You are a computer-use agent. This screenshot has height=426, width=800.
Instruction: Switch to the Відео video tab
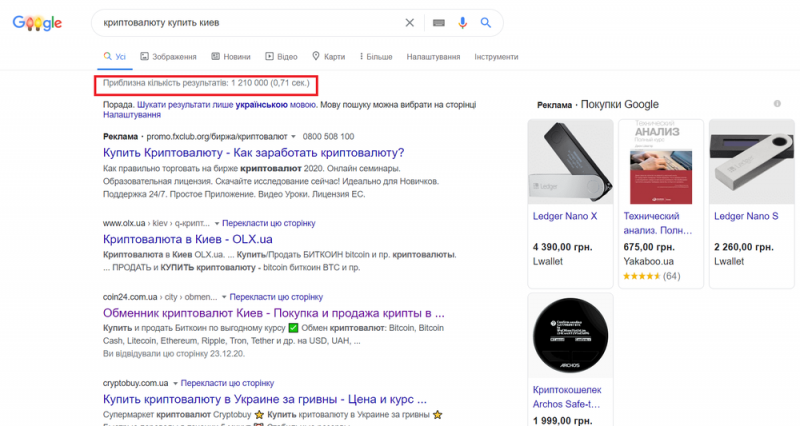pyautogui.click(x=281, y=57)
